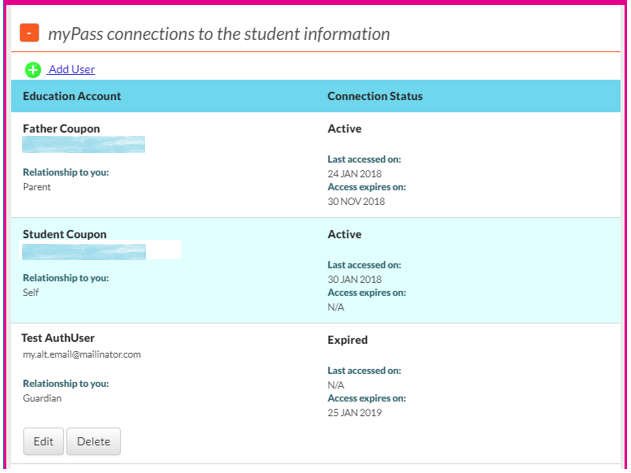Click the myPass connections section title
The image size is (631, 473).
coord(219,34)
